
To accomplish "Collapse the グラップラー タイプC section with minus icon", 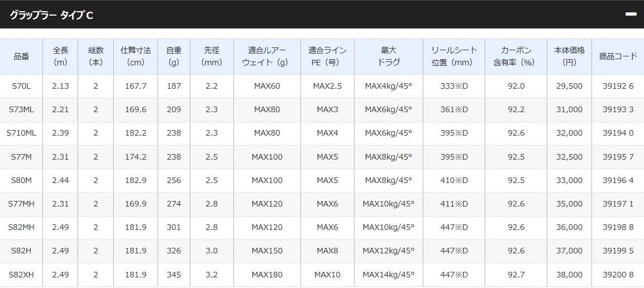I will (x=631, y=15).
